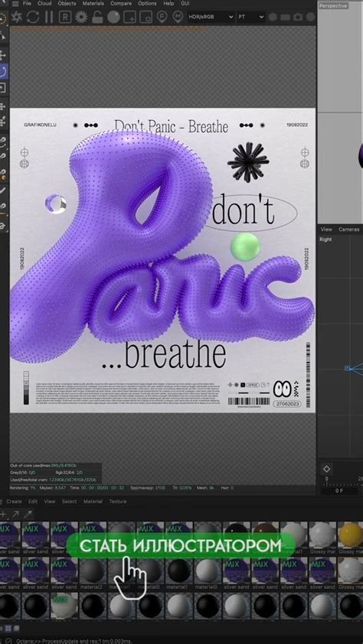Open the viewport View menu
Viewport: 363px width, 644px height.
(x=326, y=229)
